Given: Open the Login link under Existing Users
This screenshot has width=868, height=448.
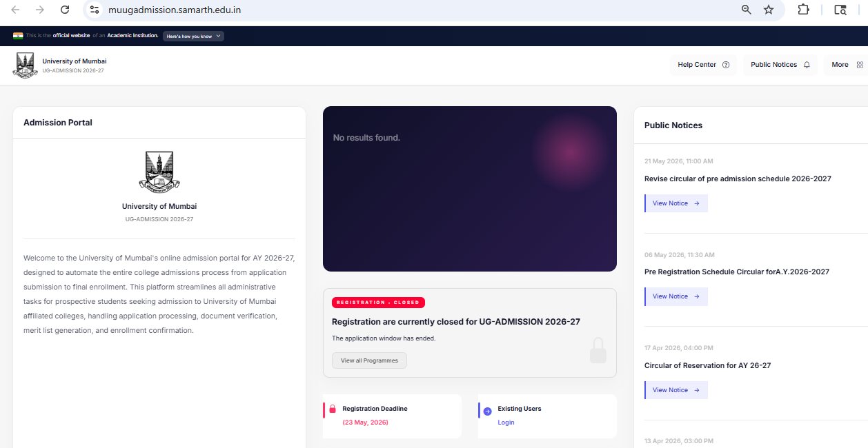Looking at the screenshot, I should (506, 422).
